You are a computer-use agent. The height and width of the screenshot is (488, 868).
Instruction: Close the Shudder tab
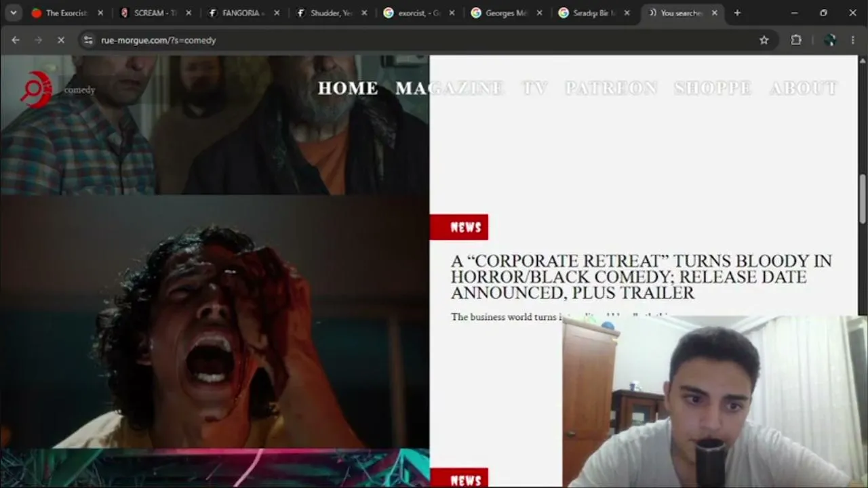pyautogui.click(x=365, y=13)
